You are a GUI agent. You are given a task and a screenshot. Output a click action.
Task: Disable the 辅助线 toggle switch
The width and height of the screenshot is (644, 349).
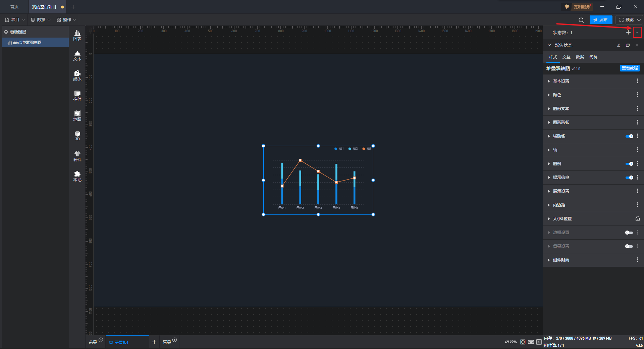pyautogui.click(x=629, y=136)
